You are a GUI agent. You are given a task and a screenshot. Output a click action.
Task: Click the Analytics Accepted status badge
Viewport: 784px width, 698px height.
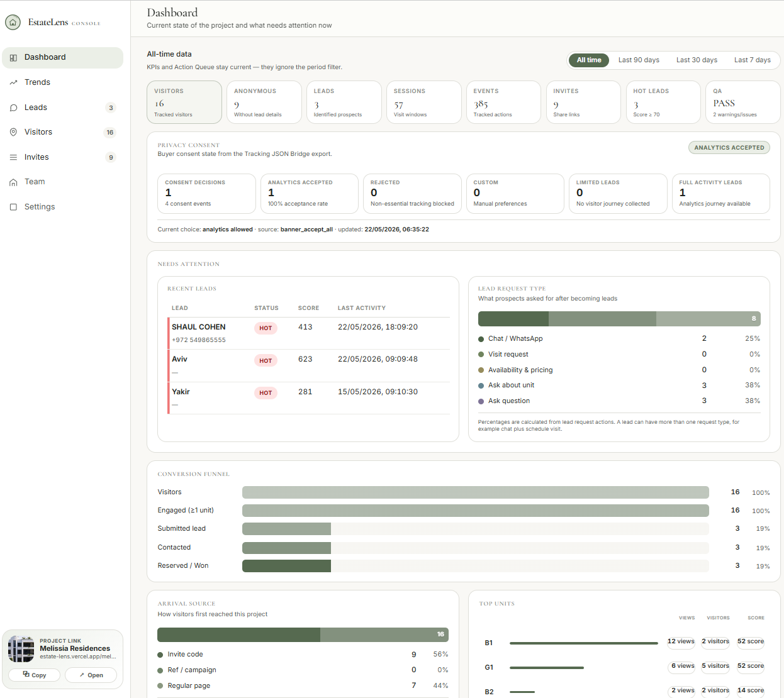729,148
